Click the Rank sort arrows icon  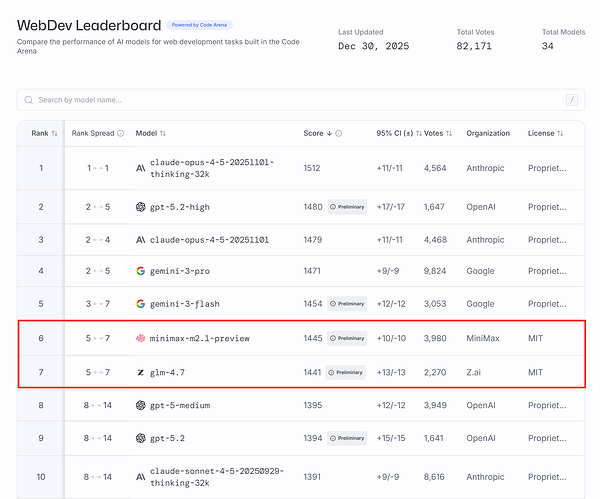click(x=55, y=134)
